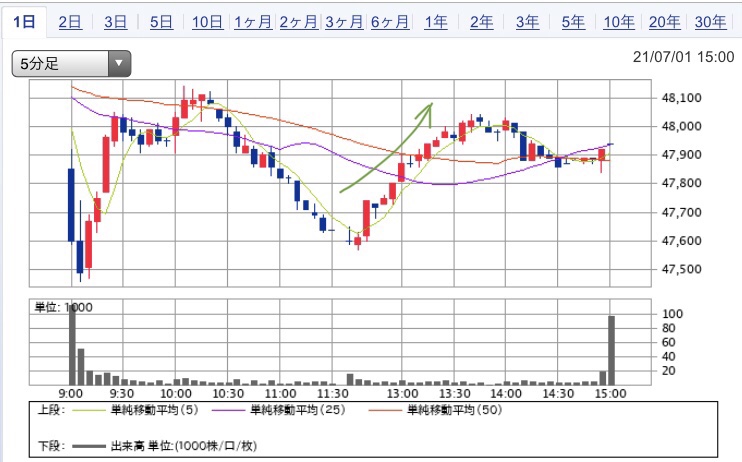Viewport: 742px width, 462px height.
Task: Click the tall 15:00 closing volume bar
Action: coord(611,350)
